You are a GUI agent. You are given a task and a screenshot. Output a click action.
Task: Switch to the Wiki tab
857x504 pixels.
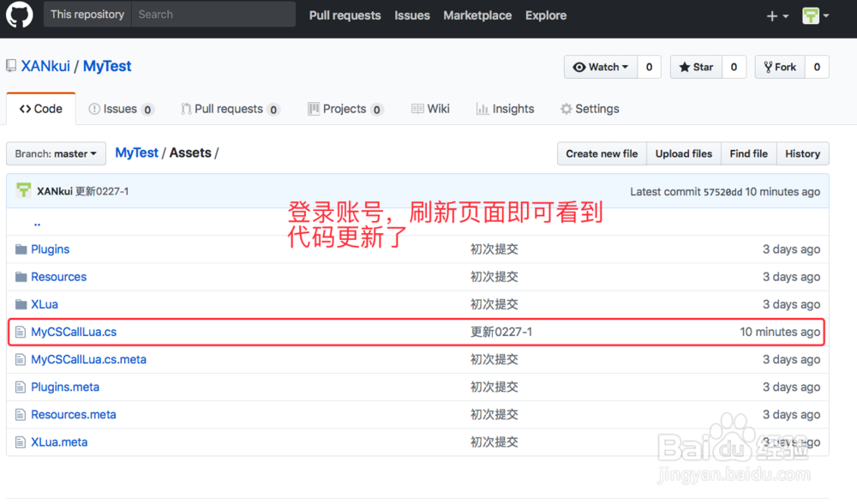pos(431,109)
